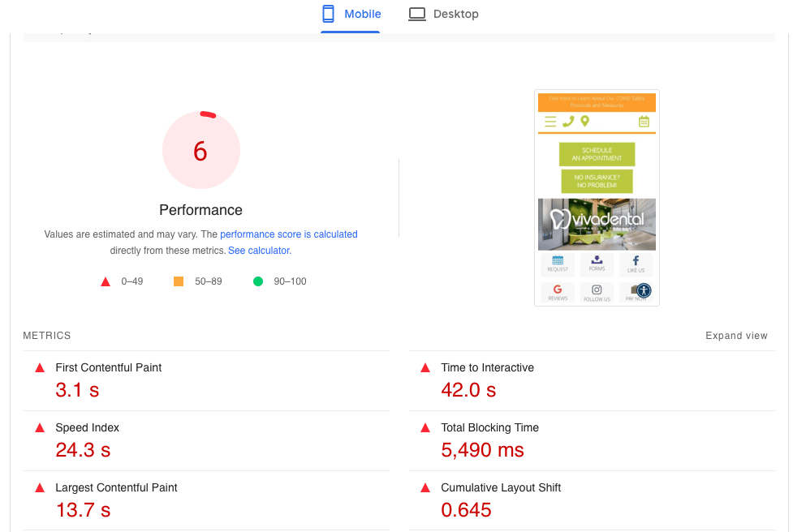This screenshot has width=793, height=532.
Task: Expand the Speed Index metric
Action: (x=206, y=441)
